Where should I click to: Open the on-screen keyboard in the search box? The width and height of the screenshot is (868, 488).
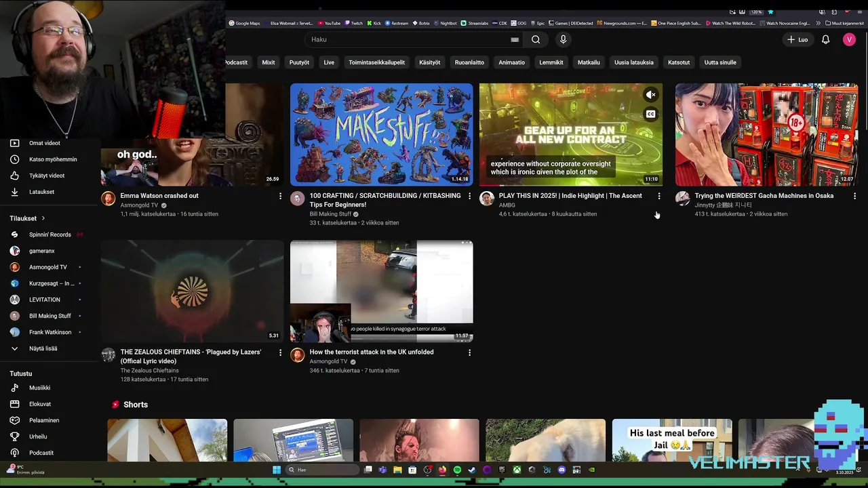click(515, 39)
